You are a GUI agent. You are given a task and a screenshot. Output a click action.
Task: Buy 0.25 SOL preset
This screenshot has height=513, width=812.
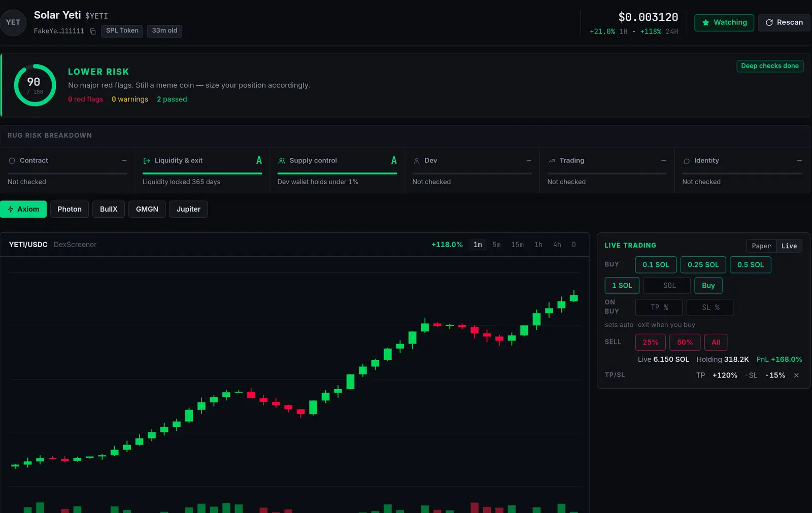click(703, 265)
